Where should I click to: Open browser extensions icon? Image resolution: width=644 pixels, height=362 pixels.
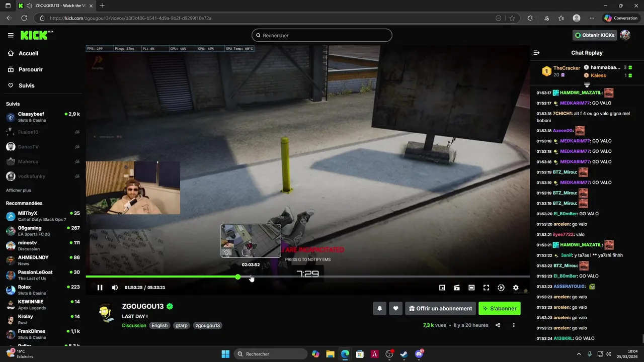coord(530,18)
